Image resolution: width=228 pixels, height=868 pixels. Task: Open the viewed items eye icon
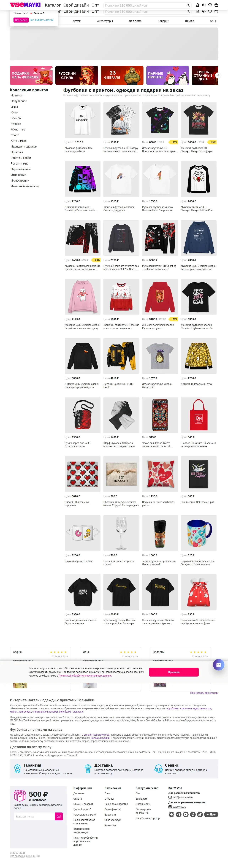pyautogui.click(x=204, y=5)
